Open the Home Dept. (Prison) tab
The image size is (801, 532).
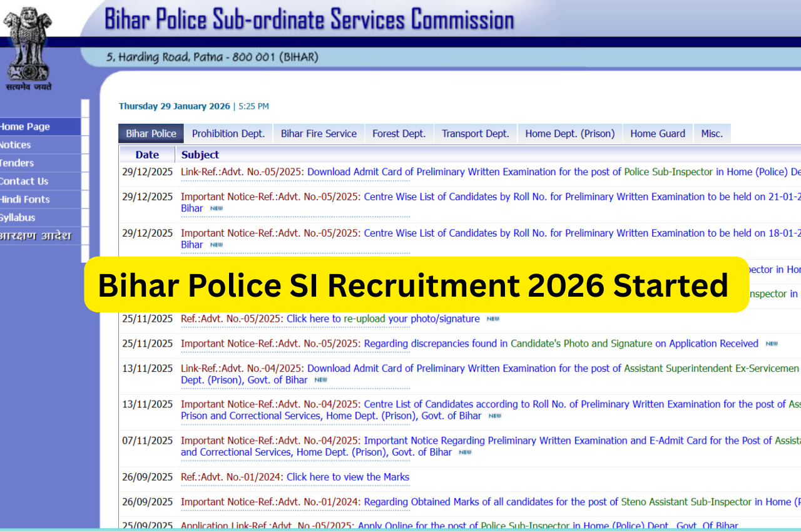(x=569, y=133)
